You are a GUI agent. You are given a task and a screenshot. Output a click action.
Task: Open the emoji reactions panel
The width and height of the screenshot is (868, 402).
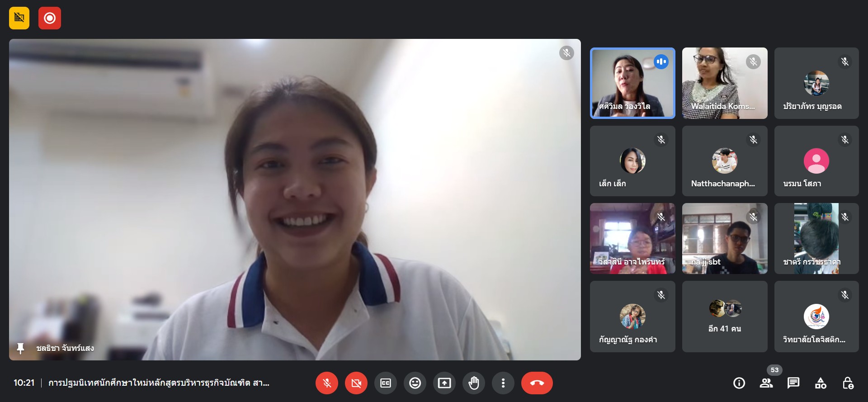(415, 383)
